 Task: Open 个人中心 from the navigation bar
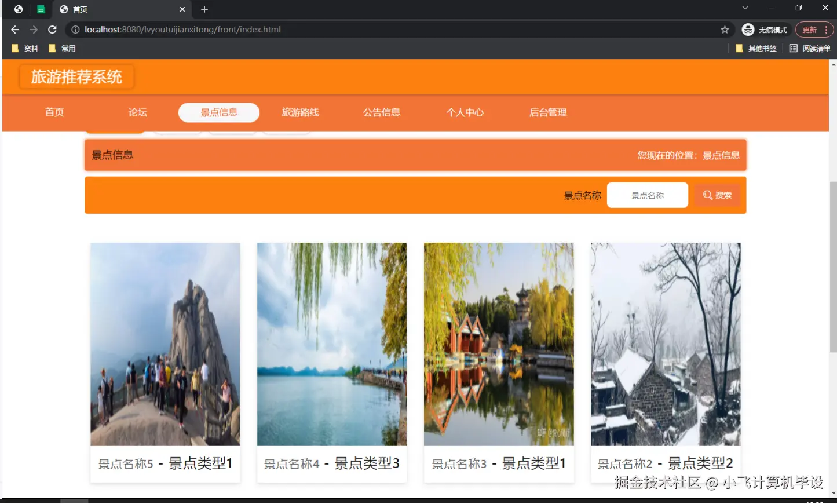tap(465, 112)
